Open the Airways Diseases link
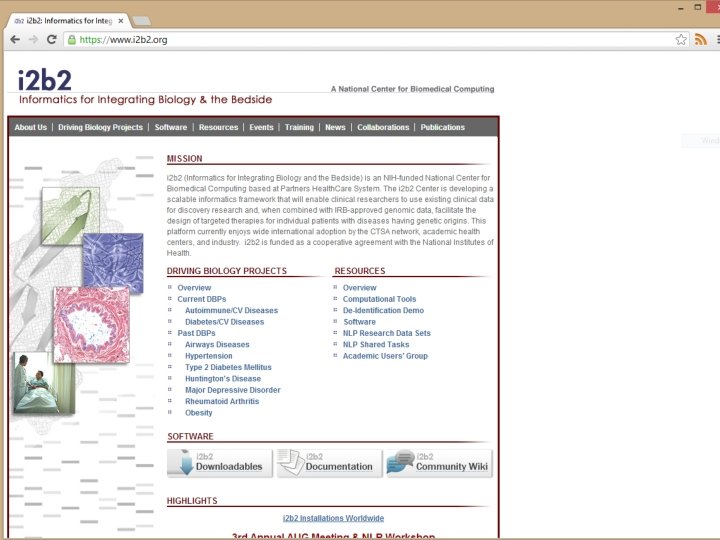This screenshot has width=720, height=540. tap(217, 344)
